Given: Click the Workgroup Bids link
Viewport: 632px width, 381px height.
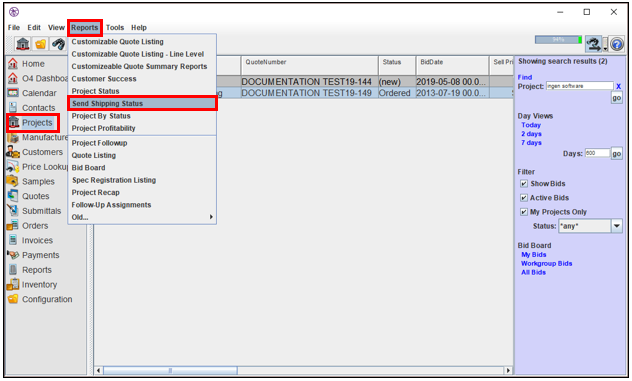Looking at the screenshot, I should tap(547, 264).
